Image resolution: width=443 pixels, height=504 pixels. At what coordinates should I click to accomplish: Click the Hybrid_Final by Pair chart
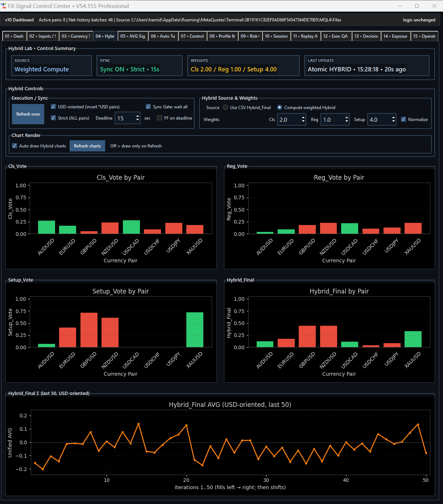(x=330, y=333)
